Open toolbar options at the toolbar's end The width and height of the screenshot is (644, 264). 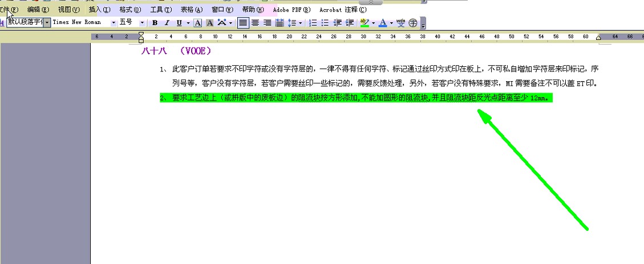pyautogui.click(x=423, y=23)
